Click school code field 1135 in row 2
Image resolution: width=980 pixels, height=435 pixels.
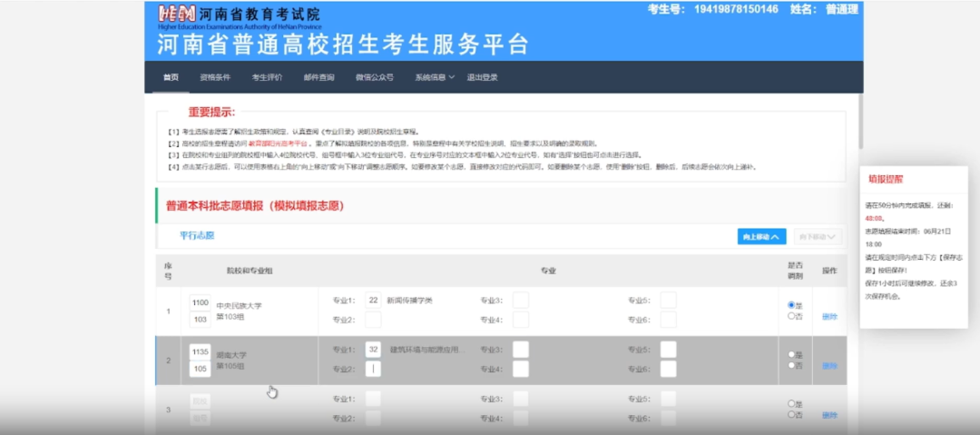200,351
